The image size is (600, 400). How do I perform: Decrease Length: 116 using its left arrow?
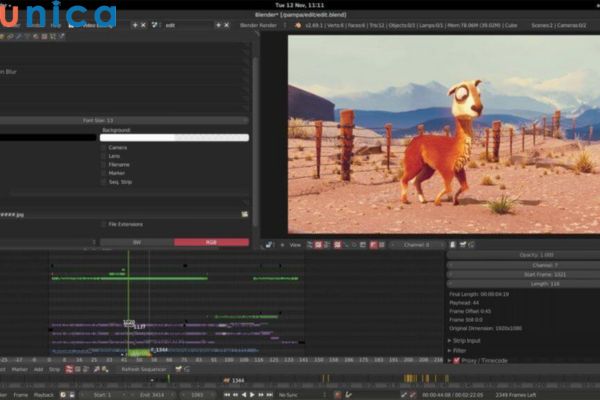click(x=451, y=284)
